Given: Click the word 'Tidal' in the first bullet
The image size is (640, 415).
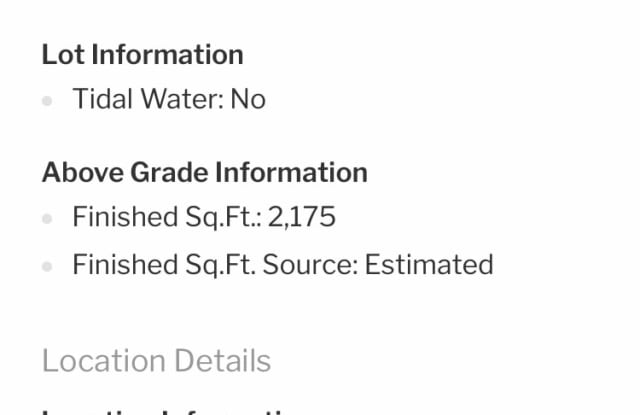Looking at the screenshot, I should pyautogui.click(x=103, y=99).
